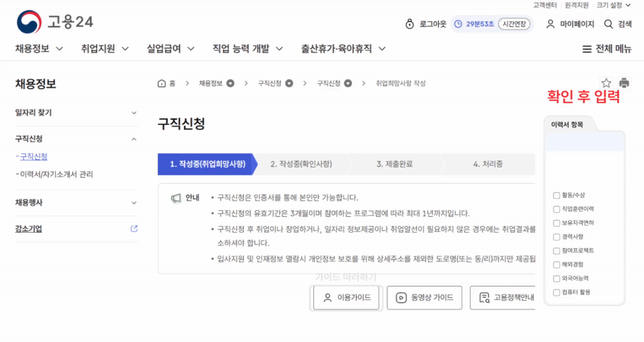Expand 채용행사 sidebar section
This screenshot has width=644, height=342.
134,202
